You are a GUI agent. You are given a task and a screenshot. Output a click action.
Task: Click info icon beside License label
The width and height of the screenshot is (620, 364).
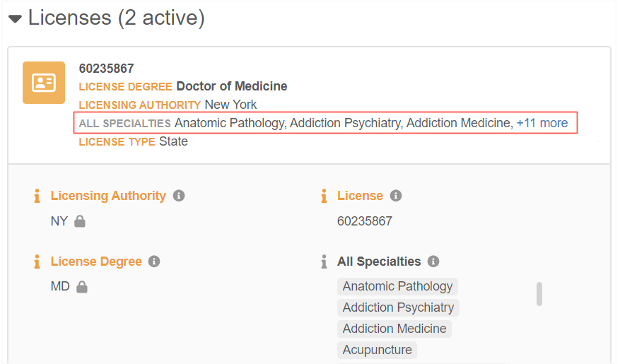(x=396, y=196)
